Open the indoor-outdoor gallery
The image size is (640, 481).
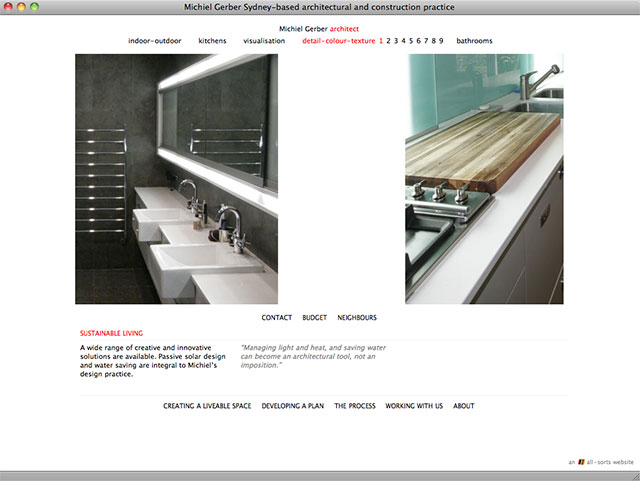coord(154,41)
